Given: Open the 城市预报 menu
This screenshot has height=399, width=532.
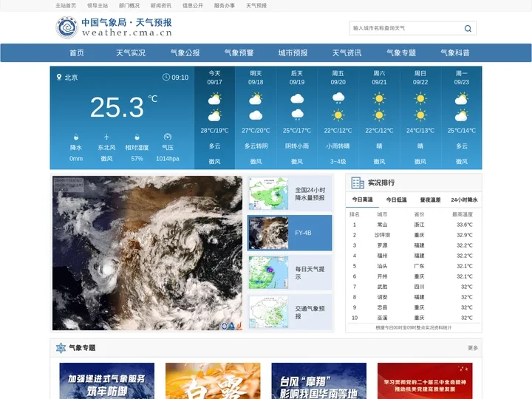Looking at the screenshot, I should (x=293, y=53).
